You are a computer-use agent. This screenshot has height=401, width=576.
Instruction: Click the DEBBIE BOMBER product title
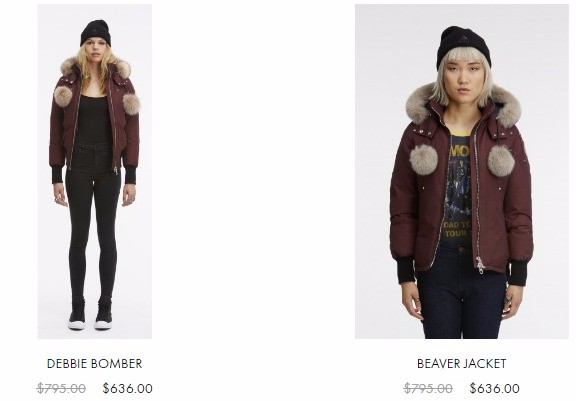(94, 364)
